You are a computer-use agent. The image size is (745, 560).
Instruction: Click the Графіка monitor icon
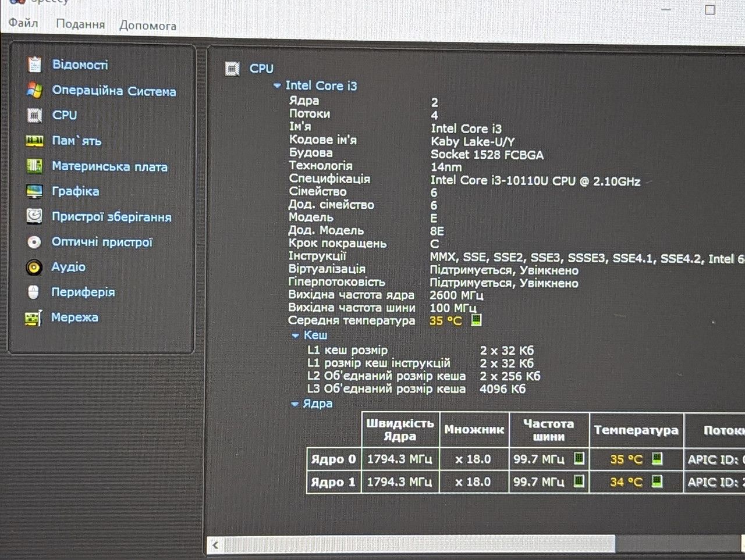[x=35, y=191]
